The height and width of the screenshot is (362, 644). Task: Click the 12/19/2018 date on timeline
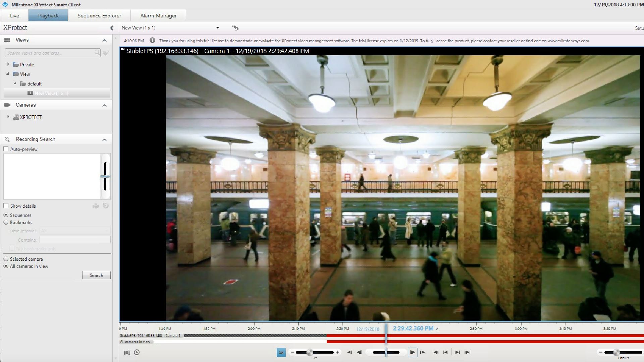point(368,329)
